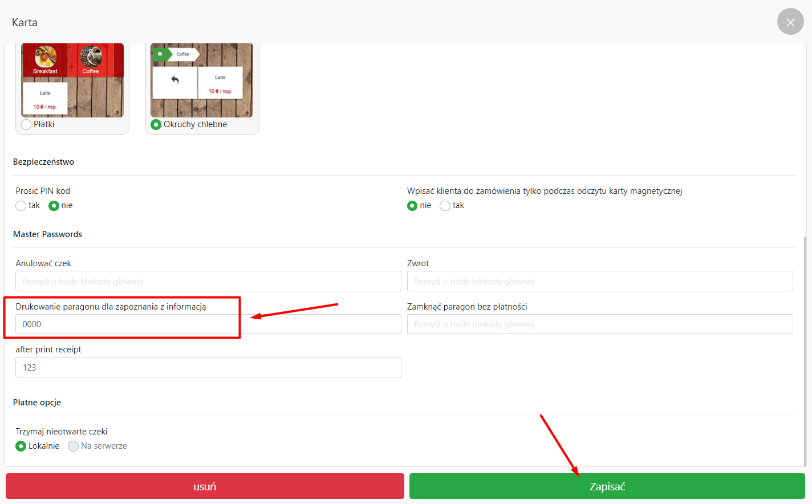Click the home icon in breadcrumb preview
812x504 pixels.
tap(160, 54)
